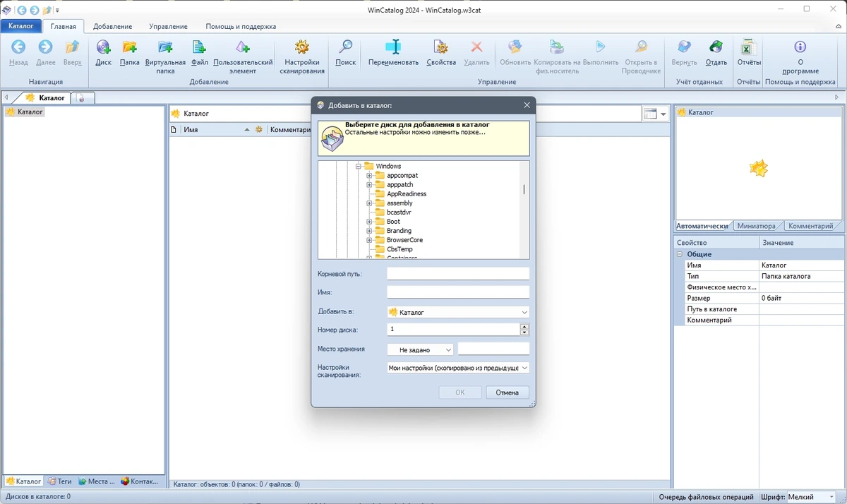Open the Место хранения 'Не задано' dropdown
The image size is (847, 504).
point(420,349)
